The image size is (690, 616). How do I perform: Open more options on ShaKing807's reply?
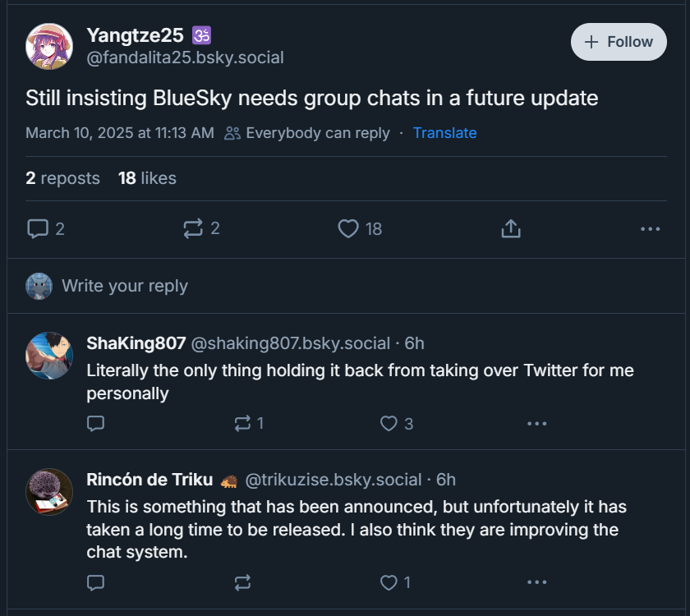[x=536, y=423]
